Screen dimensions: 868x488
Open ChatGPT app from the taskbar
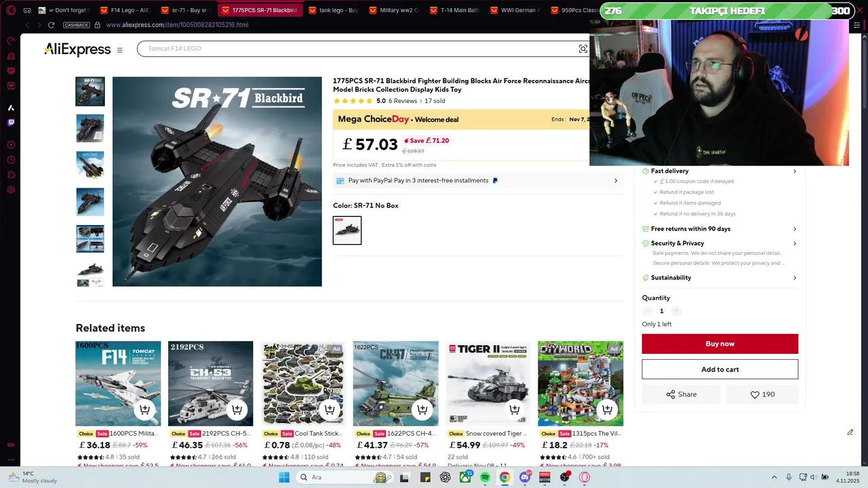click(445, 478)
